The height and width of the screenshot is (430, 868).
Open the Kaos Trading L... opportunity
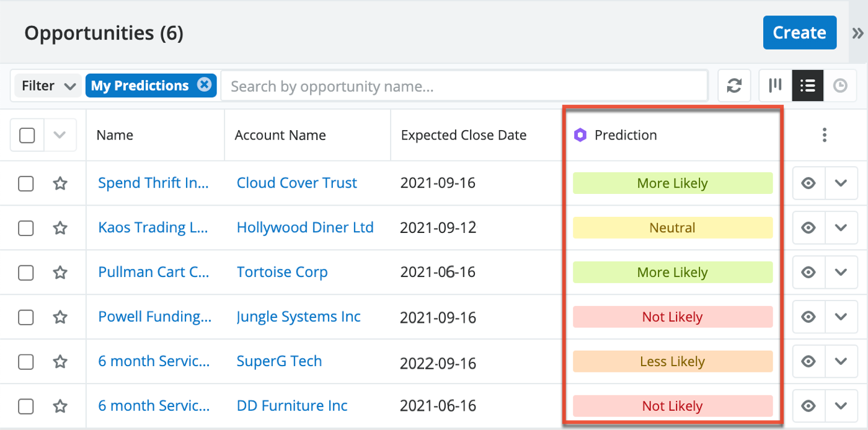pyautogui.click(x=153, y=227)
